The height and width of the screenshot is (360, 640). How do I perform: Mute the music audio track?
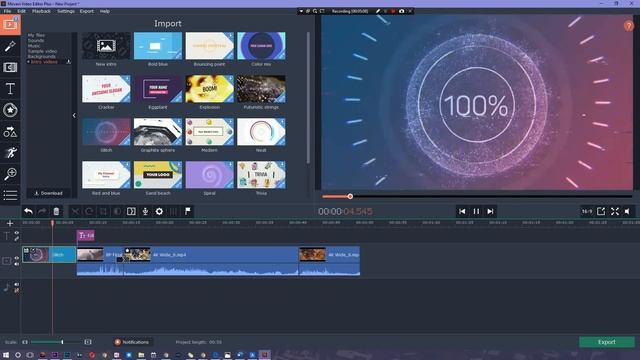17,284
